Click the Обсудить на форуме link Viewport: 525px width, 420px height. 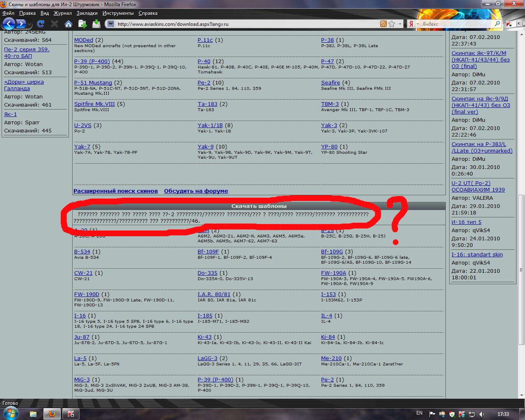point(196,191)
